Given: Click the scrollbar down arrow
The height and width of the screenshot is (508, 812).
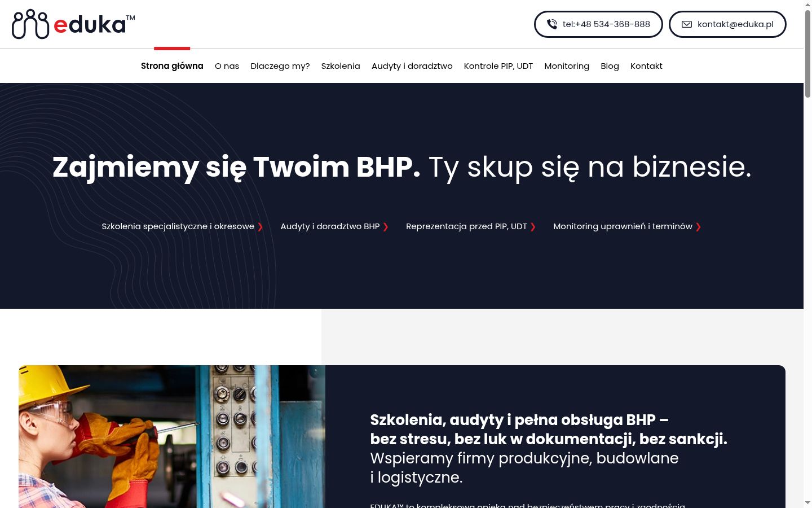Looking at the screenshot, I should click(x=807, y=503).
